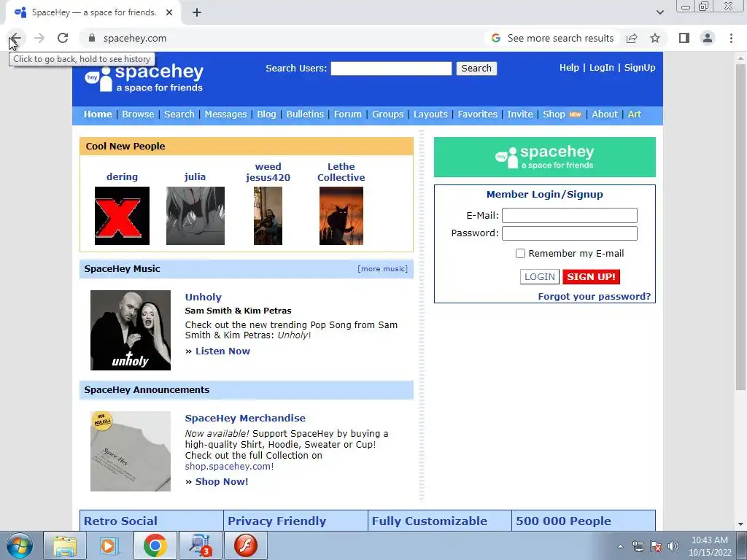Open the Bulletins nav item
Screen dimensions: 747x560
[305, 114]
